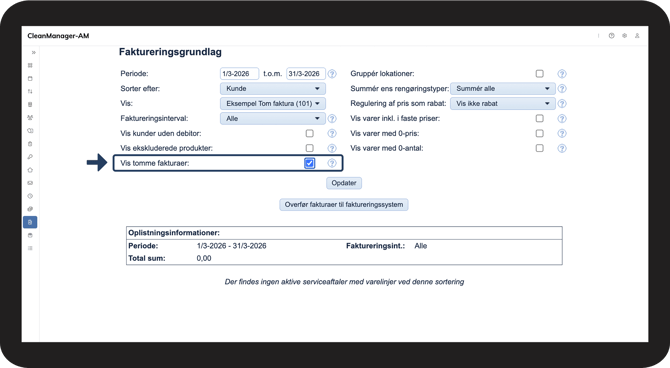Click the period start date field 1/3-2026

pyautogui.click(x=239, y=74)
